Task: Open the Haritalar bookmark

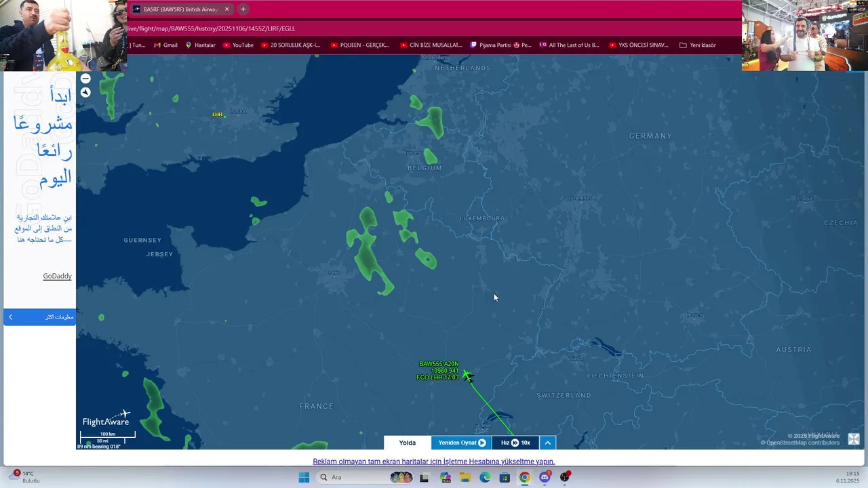Action: pos(200,45)
